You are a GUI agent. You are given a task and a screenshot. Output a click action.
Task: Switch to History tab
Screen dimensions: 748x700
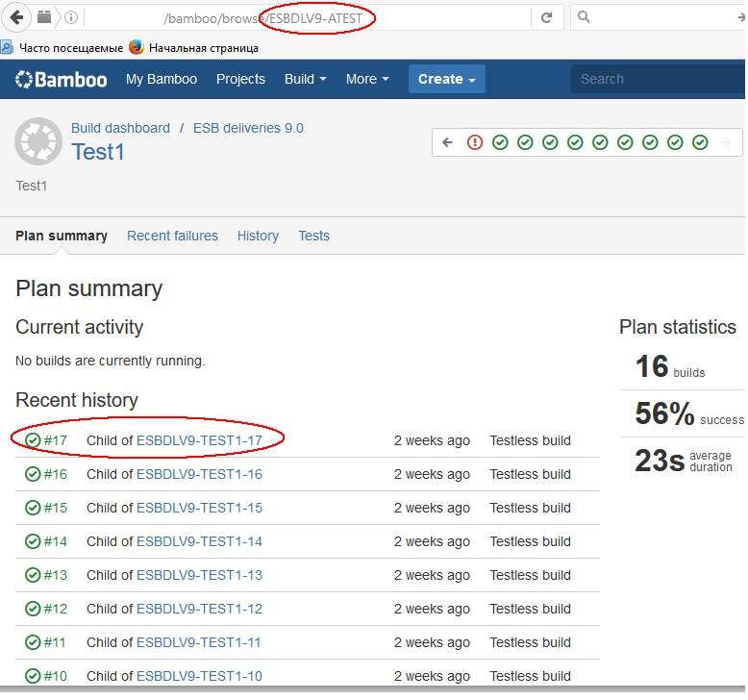258,236
